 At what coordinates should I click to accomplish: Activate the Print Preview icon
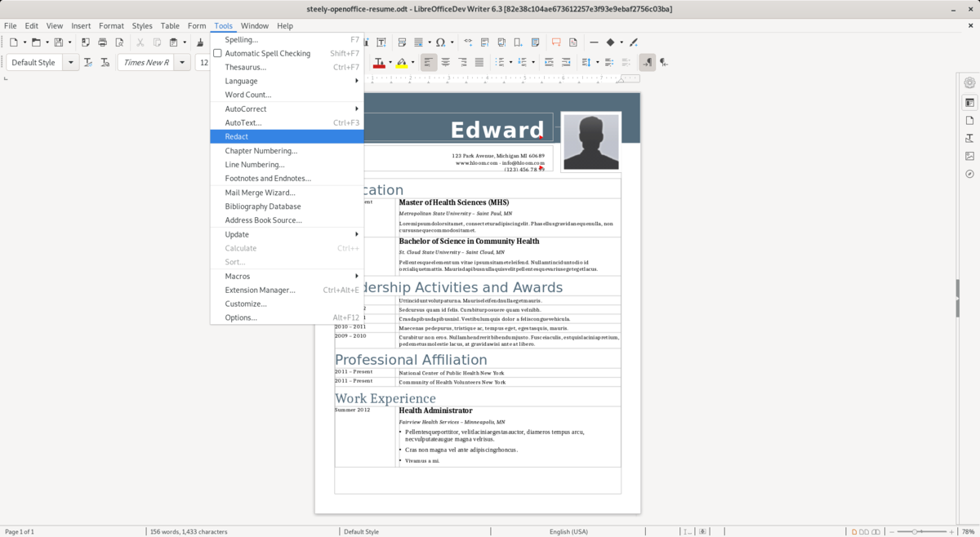[118, 42]
